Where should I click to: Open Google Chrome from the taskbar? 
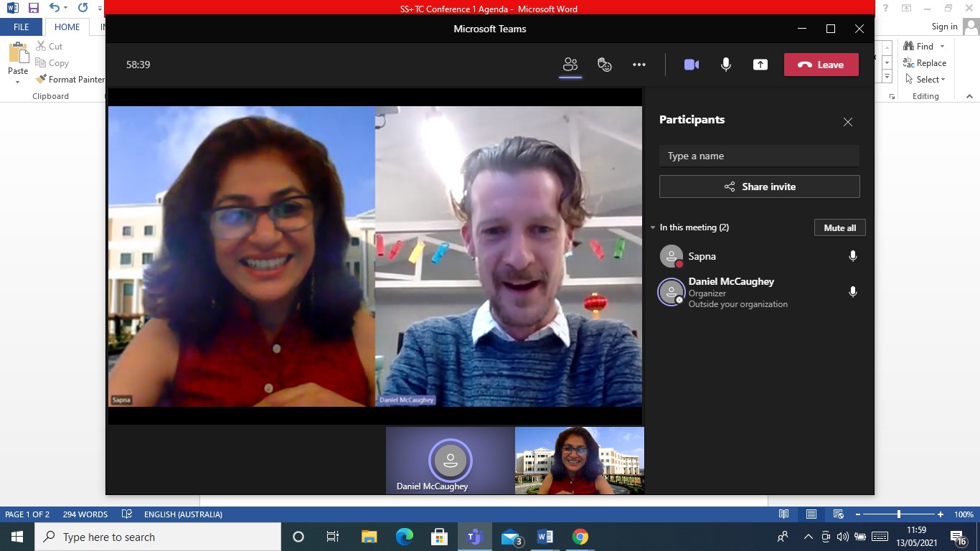(x=580, y=537)
